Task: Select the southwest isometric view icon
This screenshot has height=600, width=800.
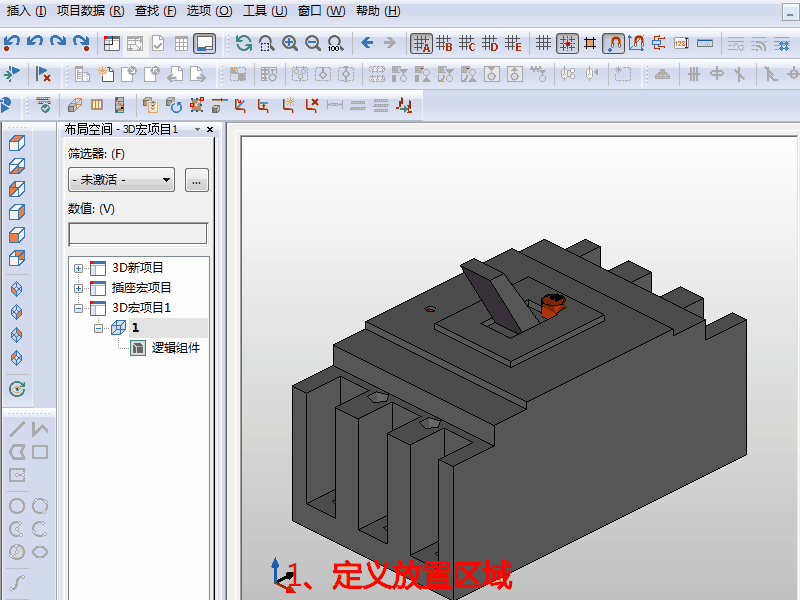Action: tap(16, 289)
